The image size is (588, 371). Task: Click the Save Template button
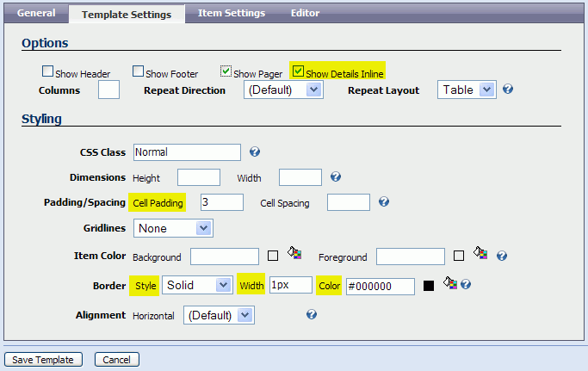tap(43, 360)
